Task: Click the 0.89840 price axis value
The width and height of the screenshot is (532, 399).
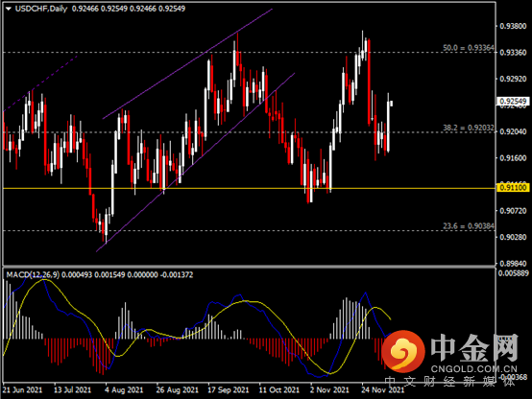Action: tap(513, 264)
